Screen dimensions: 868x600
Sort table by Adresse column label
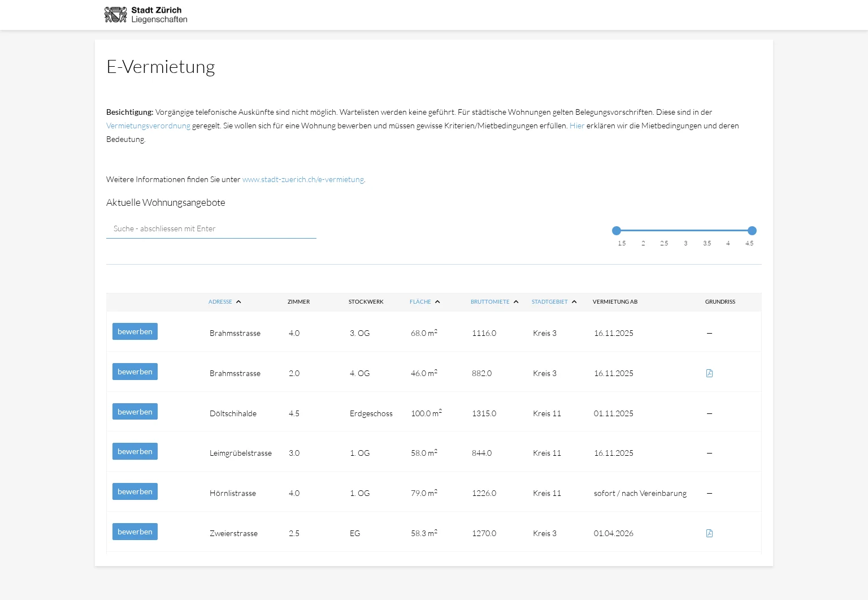220,302
